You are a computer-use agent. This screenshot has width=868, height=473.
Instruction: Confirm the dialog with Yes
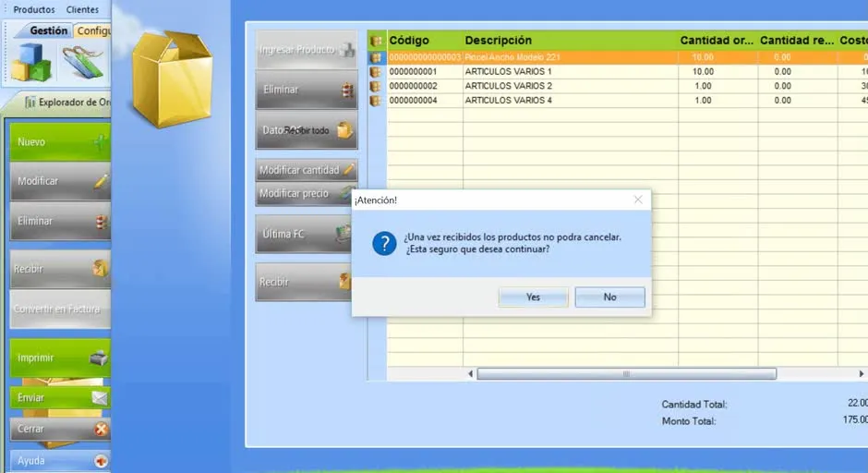click(533, 297)
